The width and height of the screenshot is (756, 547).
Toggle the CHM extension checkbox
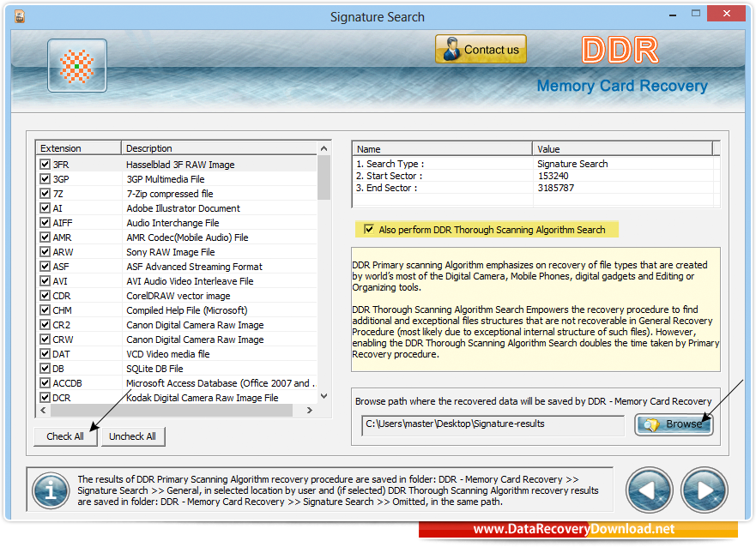(x=45, y=310)
